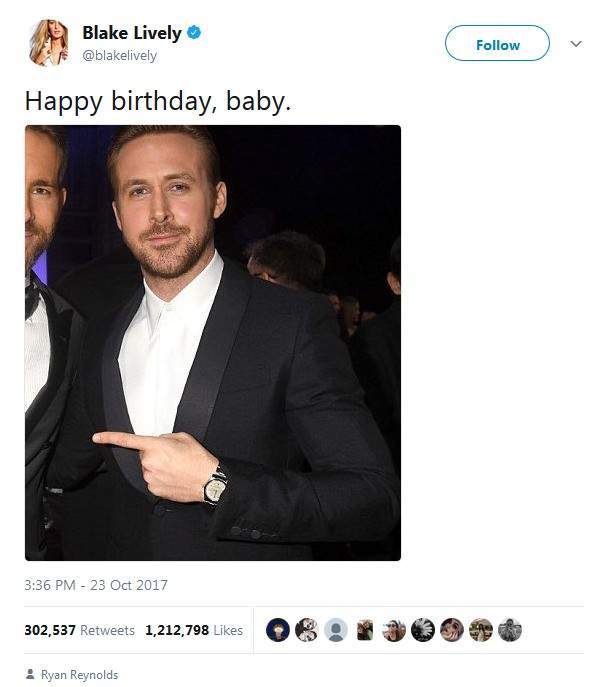Screen dimensions: 608x687
Task: Click the tweet author's profile picture
Action: coord(48,43)
